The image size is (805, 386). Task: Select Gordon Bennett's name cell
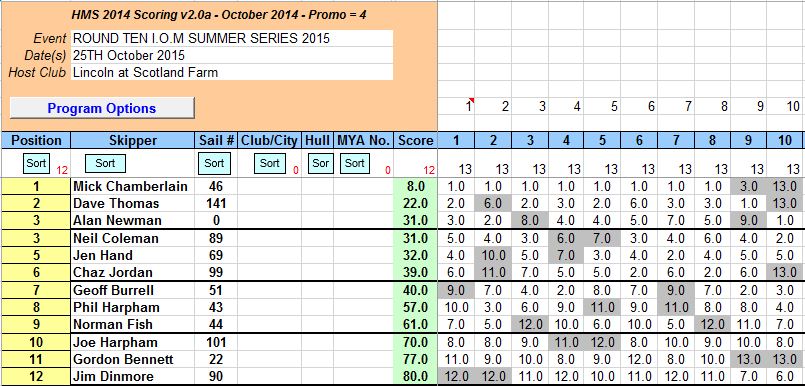pos(132,359)
